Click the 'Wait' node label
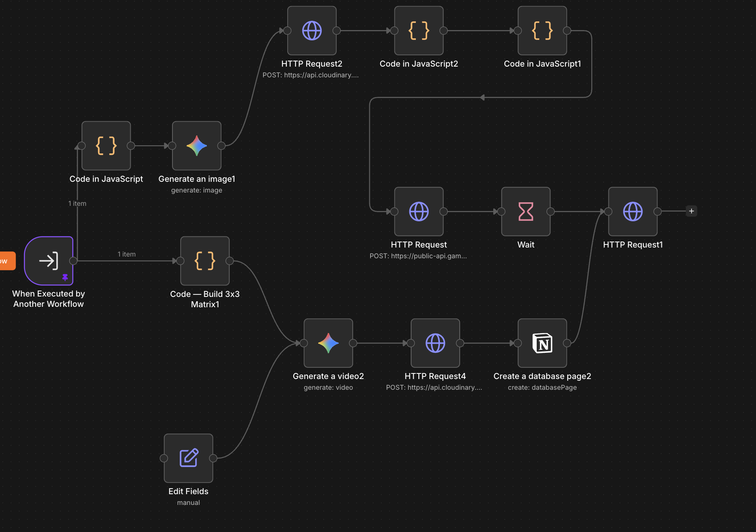756x532 pixels. [x=526, y=245]
